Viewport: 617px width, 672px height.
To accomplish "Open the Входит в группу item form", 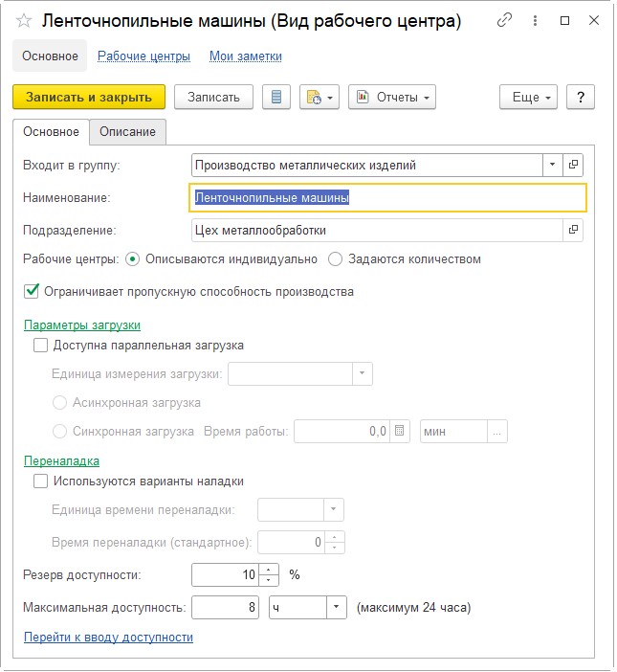I will click(x=573, y=165).
